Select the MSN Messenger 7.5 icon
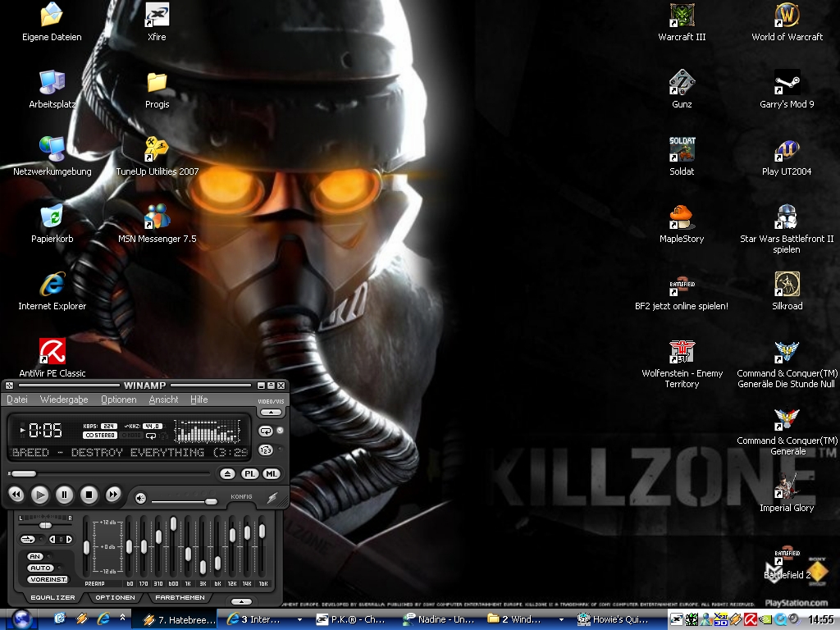This screenshot has width=840, height=630. [157, 224]
